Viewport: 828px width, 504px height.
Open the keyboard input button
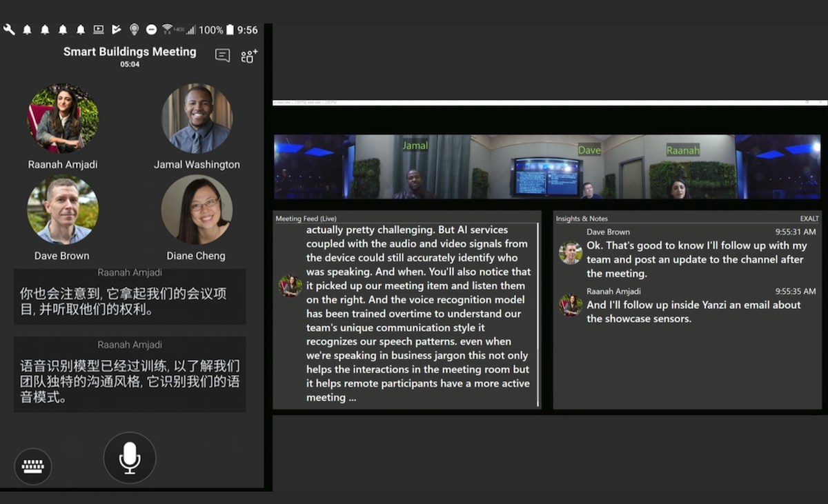coord(33,467)
